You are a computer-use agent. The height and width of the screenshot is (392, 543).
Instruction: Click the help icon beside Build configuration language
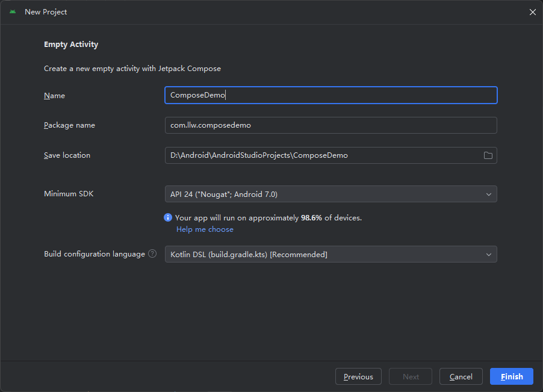151,254
